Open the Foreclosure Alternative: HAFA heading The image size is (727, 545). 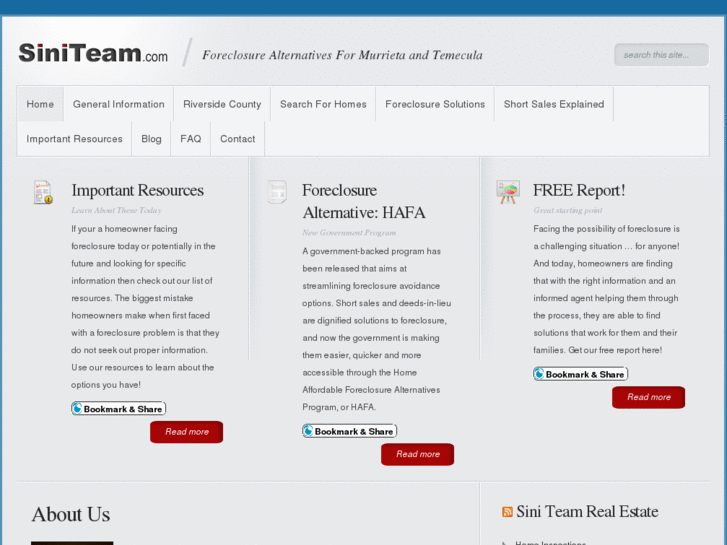[x=364, y=201]
